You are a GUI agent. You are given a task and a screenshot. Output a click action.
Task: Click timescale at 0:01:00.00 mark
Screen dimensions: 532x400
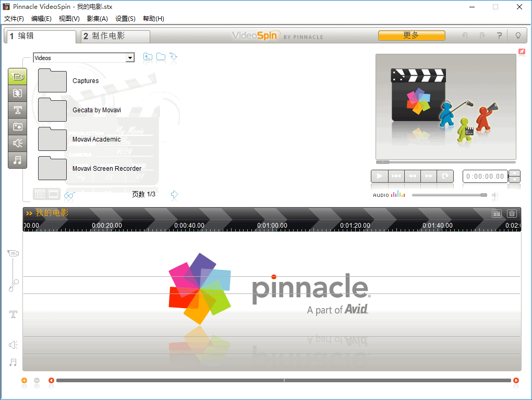[x=272, y=226]
